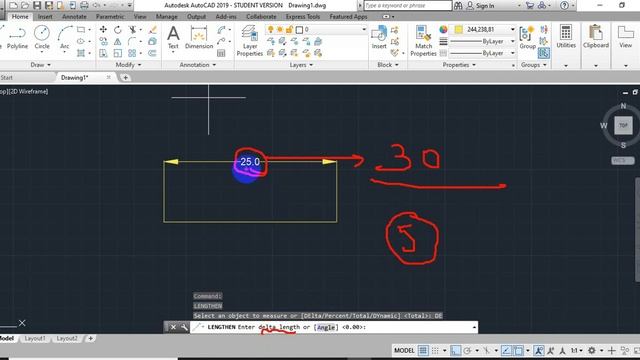Click the MODEL space button

tap(404, 350)
